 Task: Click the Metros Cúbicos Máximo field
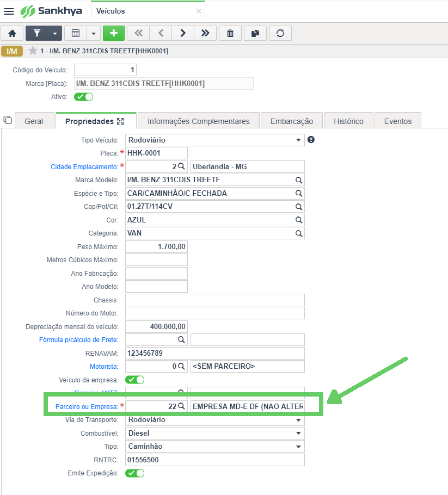156,260
